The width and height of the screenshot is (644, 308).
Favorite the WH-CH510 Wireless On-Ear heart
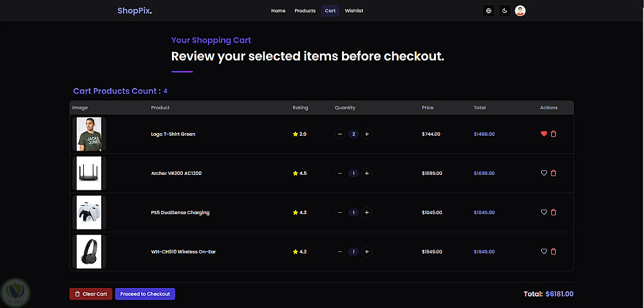click(x=544, y=251)
